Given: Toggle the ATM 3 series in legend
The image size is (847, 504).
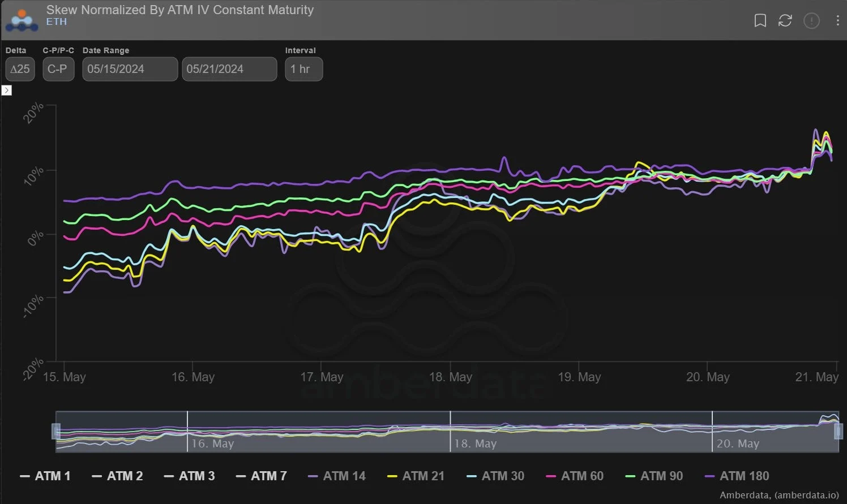Looking at the screenshot, I should point(189,476).
